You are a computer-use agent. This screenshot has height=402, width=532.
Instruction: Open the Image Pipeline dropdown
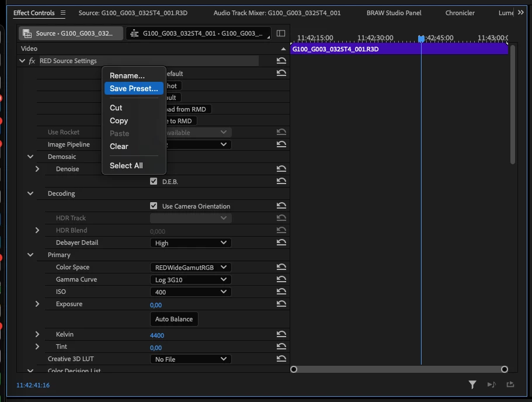click(199, 144)
